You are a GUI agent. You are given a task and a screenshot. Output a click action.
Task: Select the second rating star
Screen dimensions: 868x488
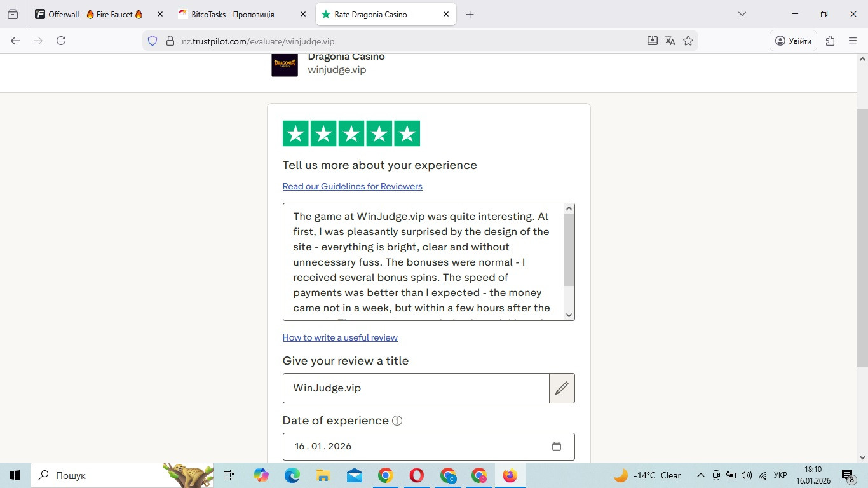[x=323, y=133]
